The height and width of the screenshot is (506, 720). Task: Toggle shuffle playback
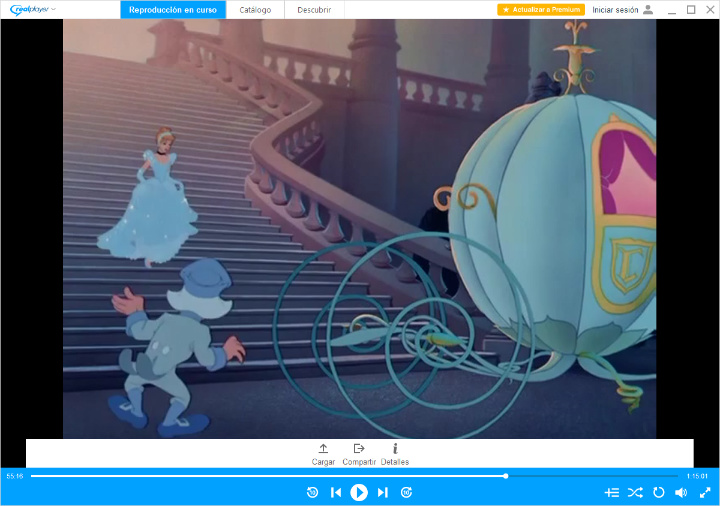point(635,493)
